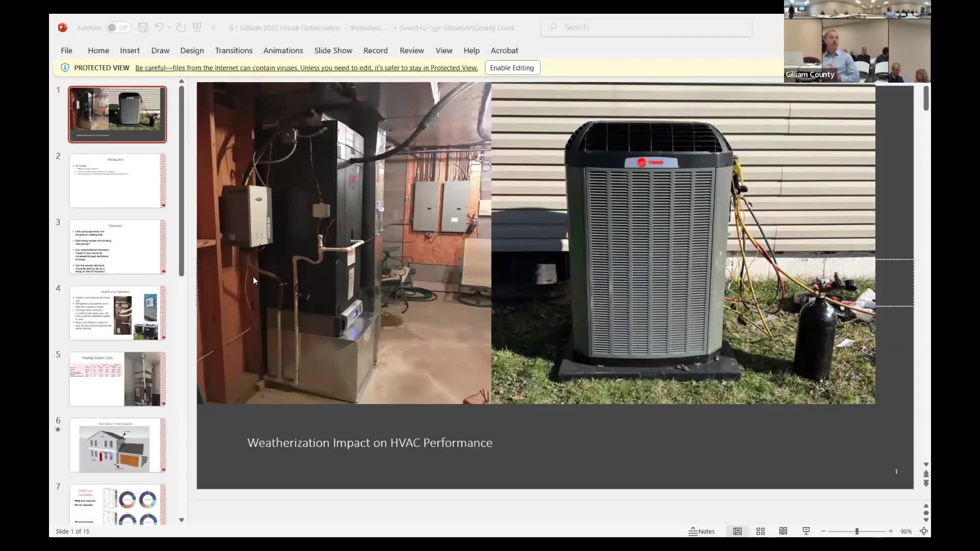The height and width of the screenshot is (551, 980).
Task: Toggle the Notes pane
Action: (x=701, y=531)
